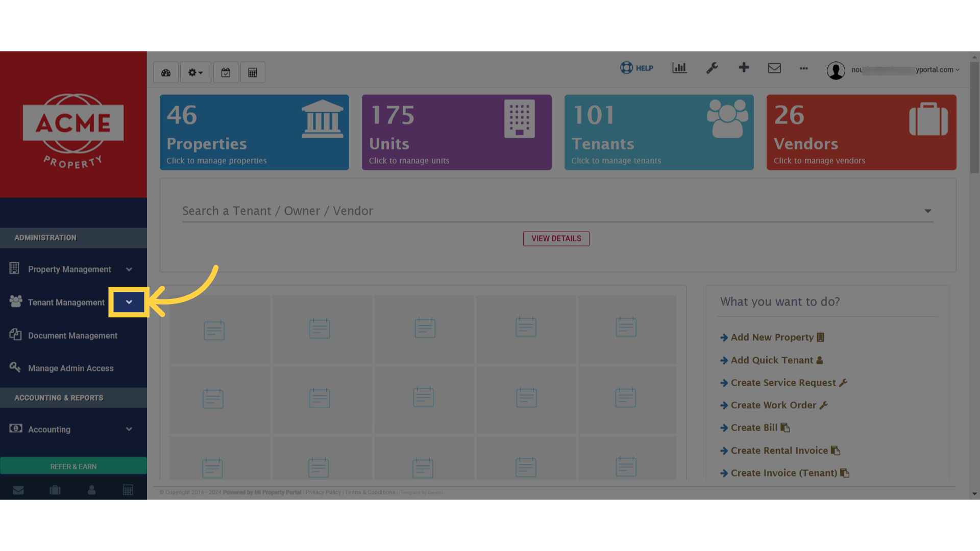Expand Tenant Management chevron
This screenshot has height=551, width=980.
click(129, 302)
